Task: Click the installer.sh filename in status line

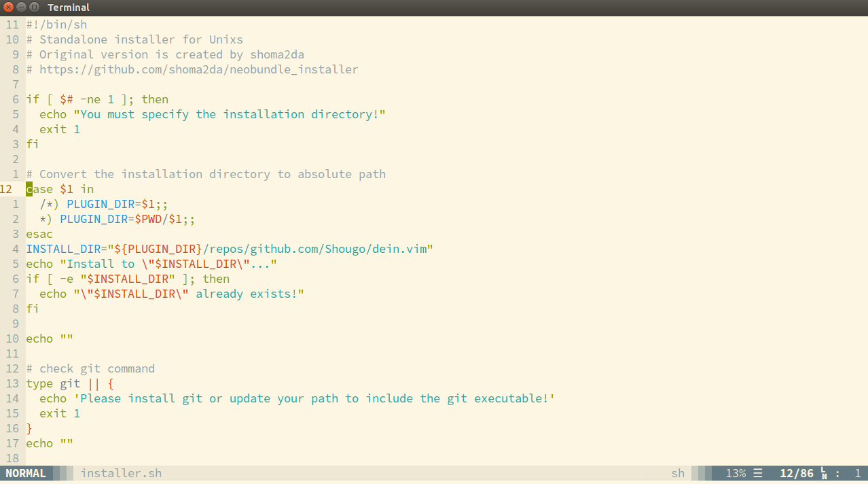Action: point(121,473)
